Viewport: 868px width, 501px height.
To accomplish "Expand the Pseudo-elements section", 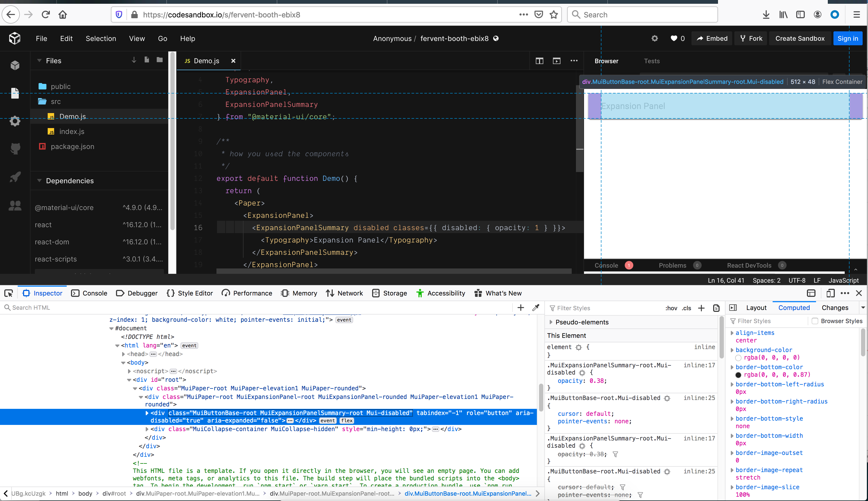I will 551,322.
